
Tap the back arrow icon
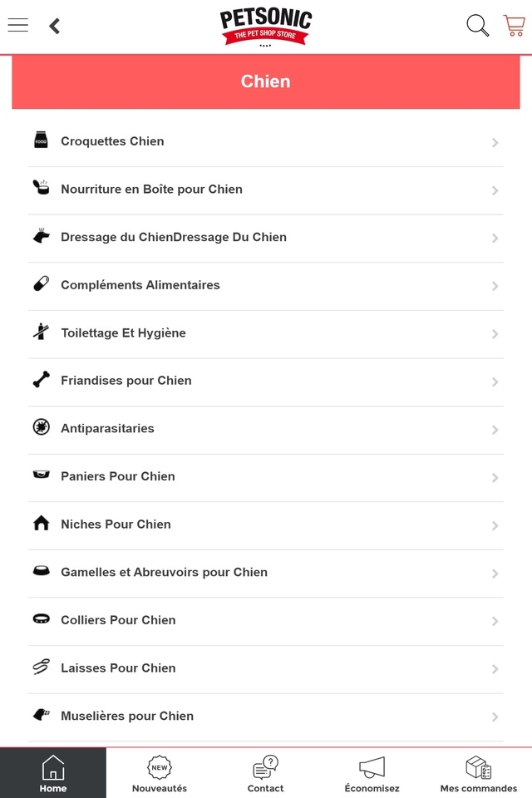[55, 26]
